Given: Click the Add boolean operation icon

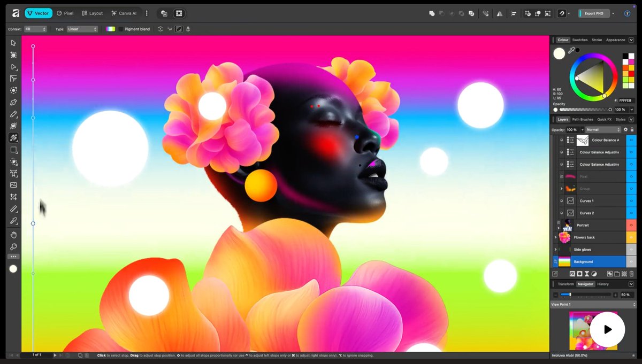Looking at the screenshot, I should point(432,13).
